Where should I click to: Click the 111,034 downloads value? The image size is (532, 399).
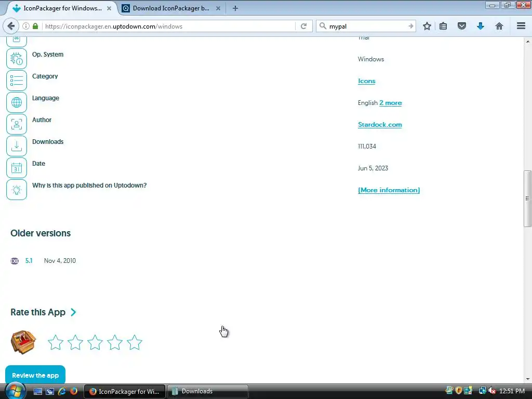[x=367, y=146]
